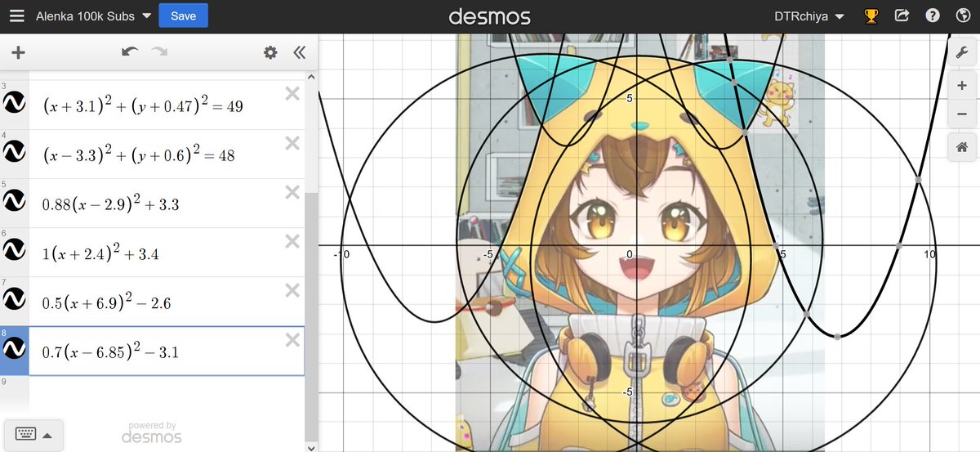Click the redo arrow
Screen dimensions: 980x452
click(159, 52)
